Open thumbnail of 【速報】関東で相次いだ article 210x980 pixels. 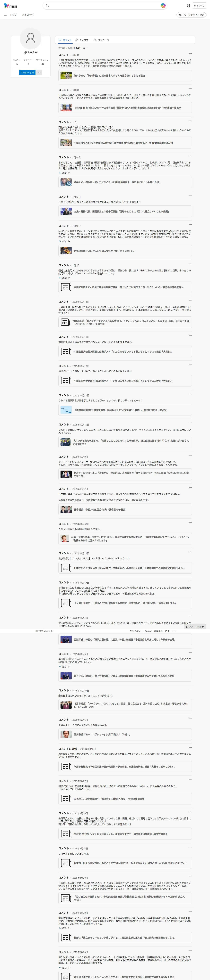pos(66,108)
